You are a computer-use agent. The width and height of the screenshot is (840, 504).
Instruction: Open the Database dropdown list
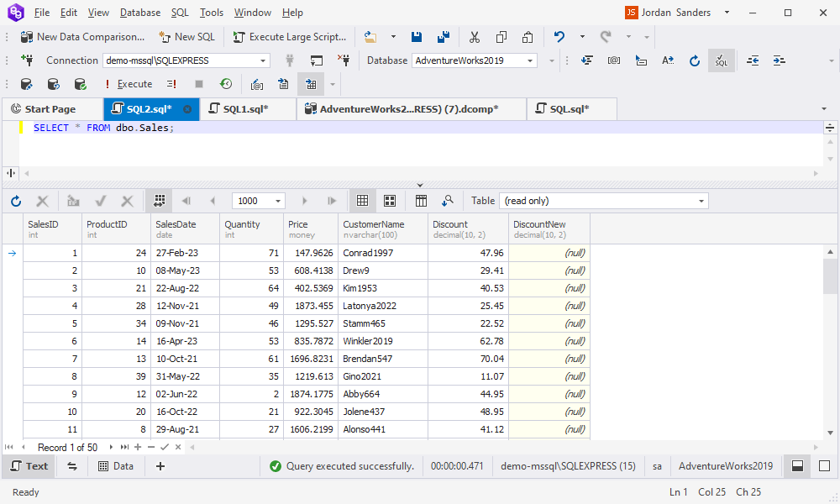pyautogui.click(x=529, y=60)
